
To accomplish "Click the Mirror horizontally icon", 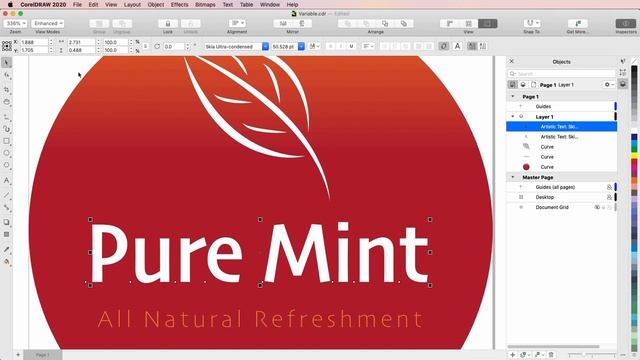I will point(283,24).
